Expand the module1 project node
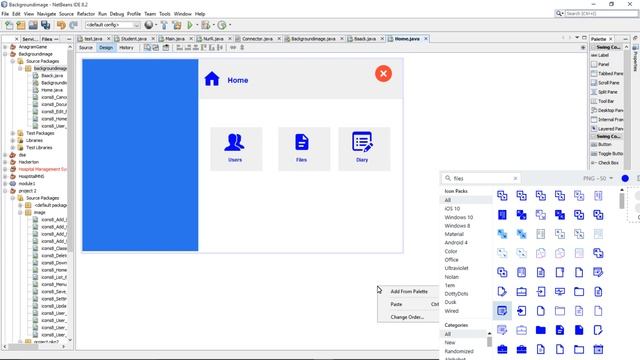Viewport: 640px width, 360px height. (x=5, y=184)
